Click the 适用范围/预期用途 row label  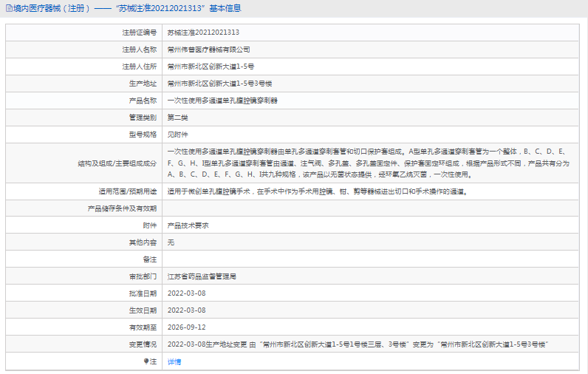(x=128, y=191)
